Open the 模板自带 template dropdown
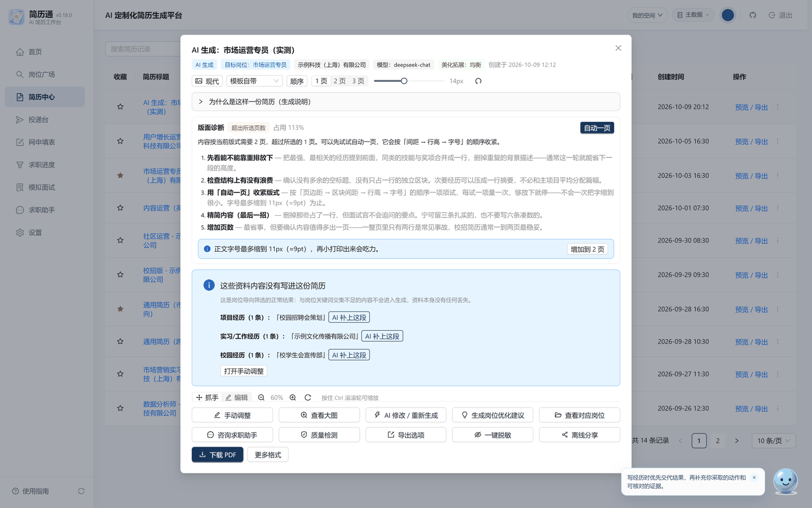This screenshot has width=812, height=508. click(x=254, y=81)
